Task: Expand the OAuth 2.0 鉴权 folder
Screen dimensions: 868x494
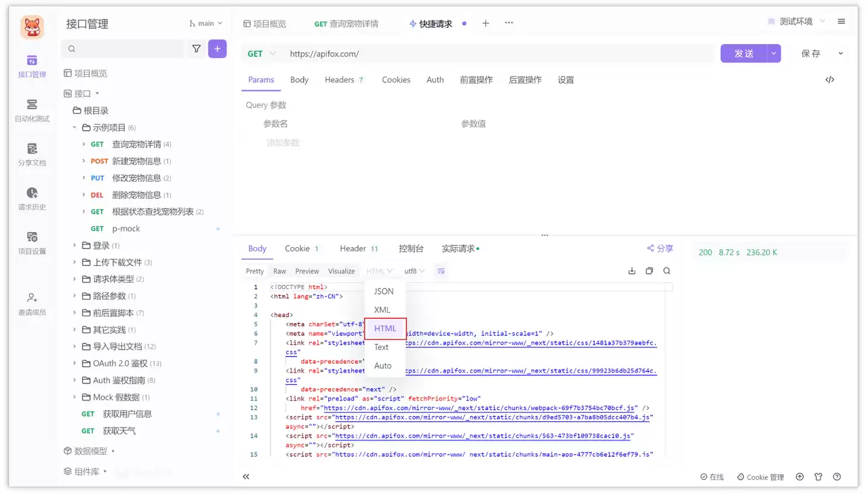Action: pos(75,363)
